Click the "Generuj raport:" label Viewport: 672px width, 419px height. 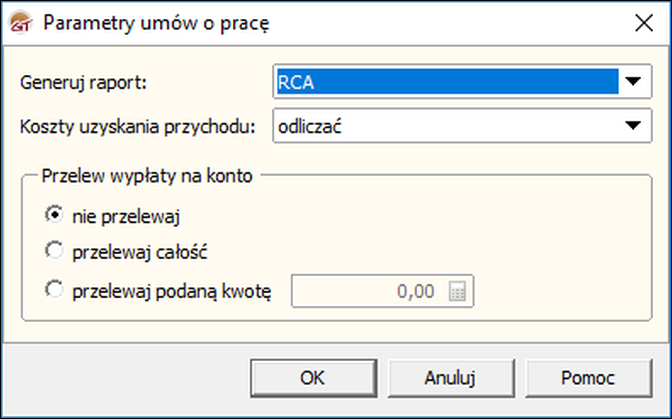pos(83,83)
